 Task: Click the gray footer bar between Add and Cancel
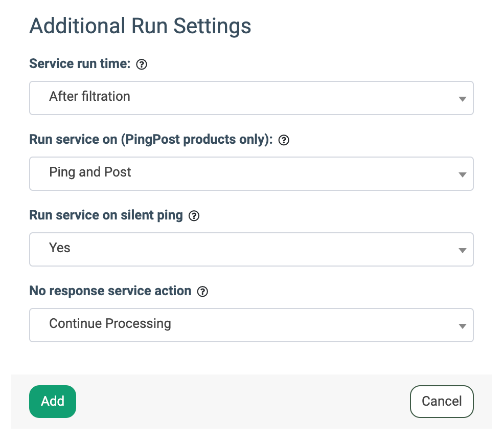click(x=243, y=402)
